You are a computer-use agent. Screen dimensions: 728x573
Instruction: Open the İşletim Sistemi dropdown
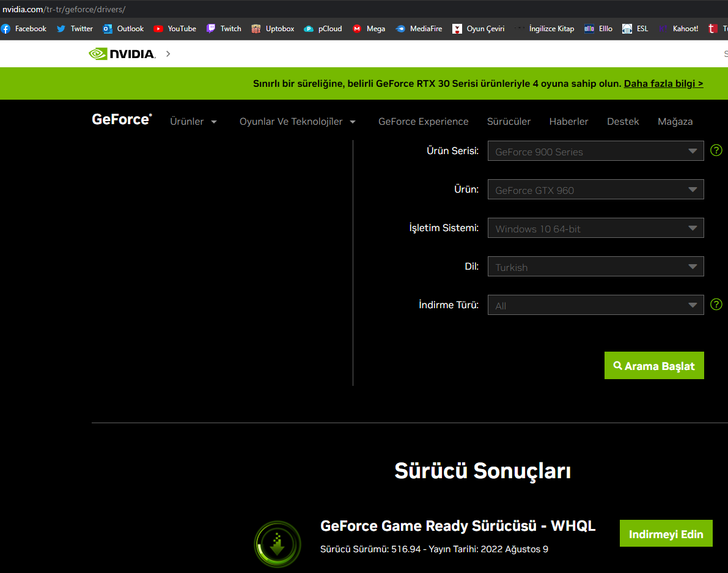pos(596,228)
